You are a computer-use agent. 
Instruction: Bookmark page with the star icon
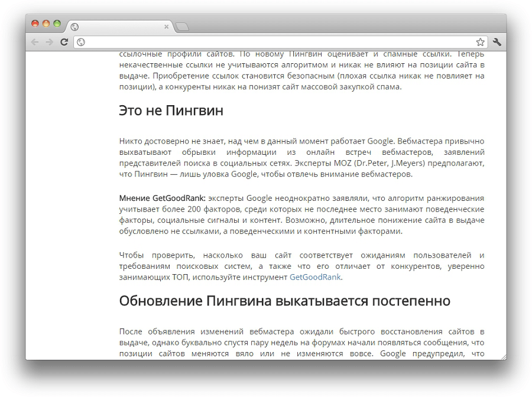(480, 42)
